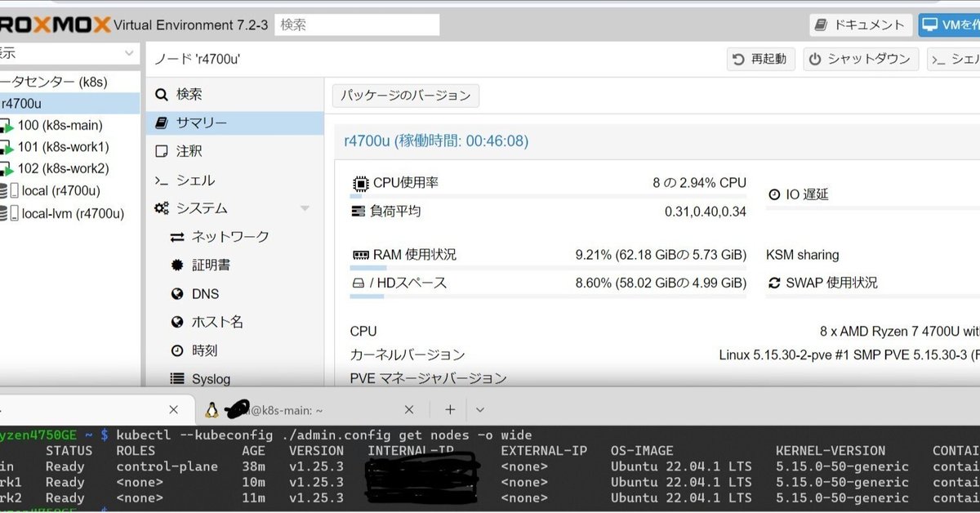Image resolution: width=980 pixels, height=513 pixels.
Task: Click the arrows icon beside ネットワーク
Action: click(177, 237)
